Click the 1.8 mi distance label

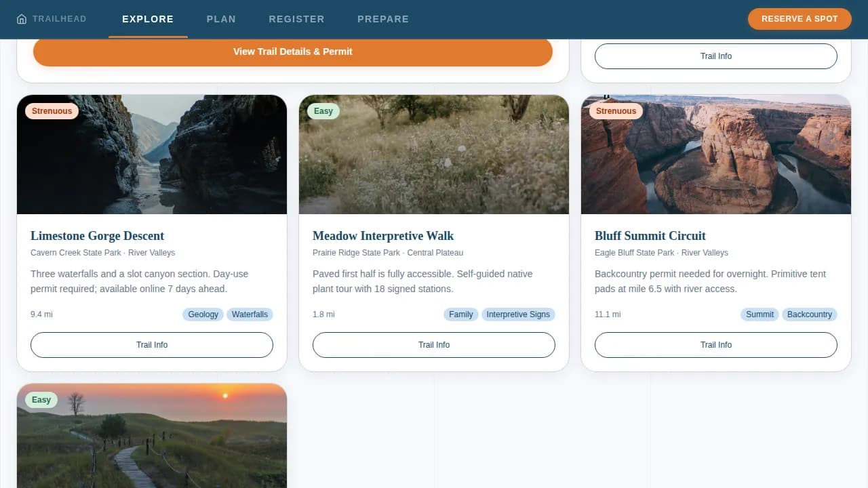coord(323,314)
